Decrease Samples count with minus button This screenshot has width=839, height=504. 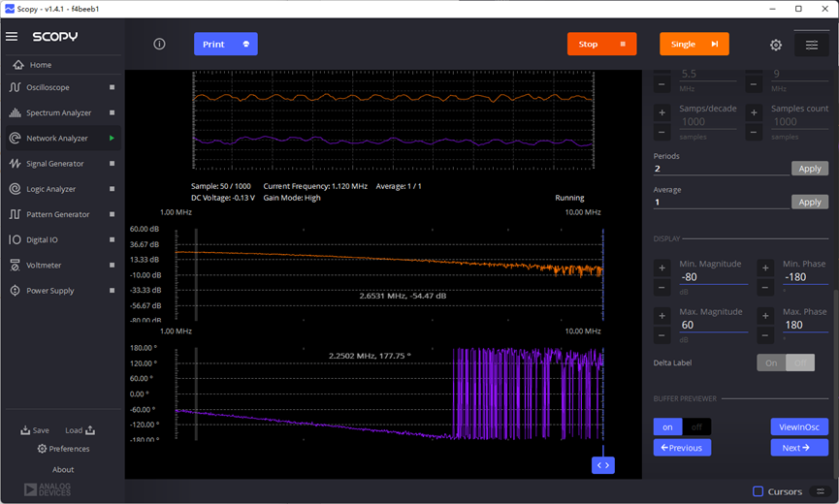[x=754, y=132]
